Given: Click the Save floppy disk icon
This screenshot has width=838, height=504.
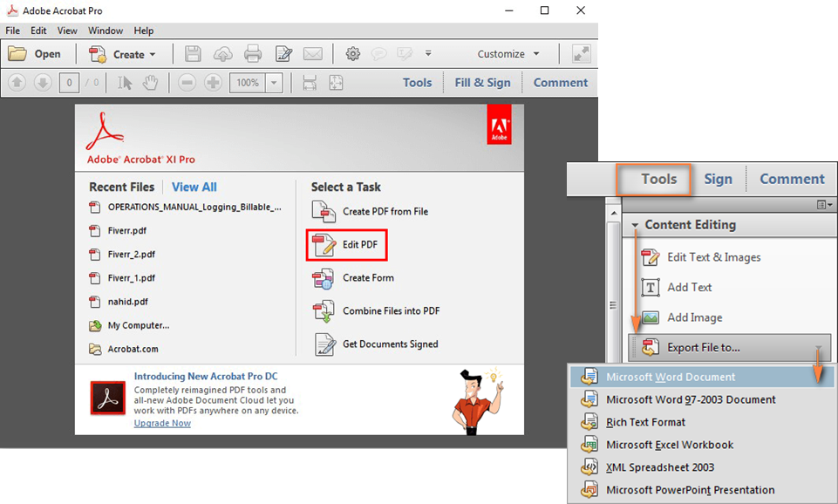Looking at the screenshot, I should [193, 54].
